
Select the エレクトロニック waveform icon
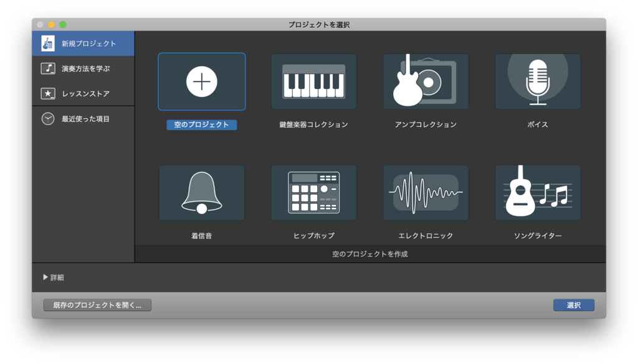click(426, 193)
